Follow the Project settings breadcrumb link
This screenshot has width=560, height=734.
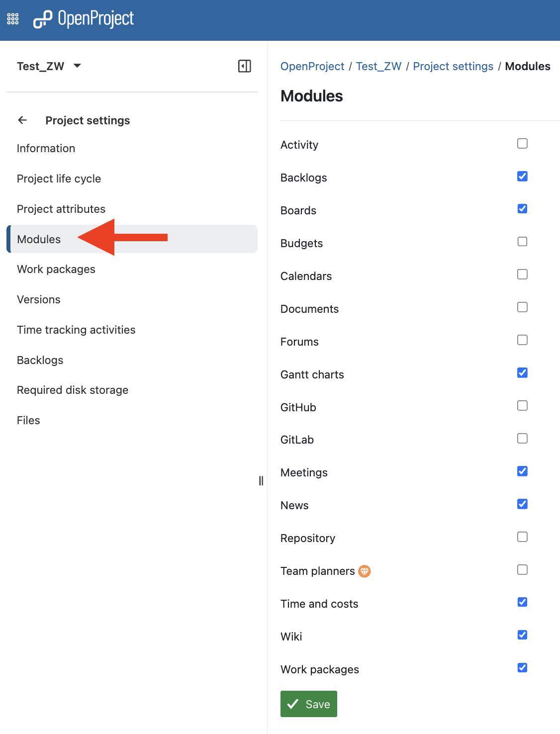point(453,66)
